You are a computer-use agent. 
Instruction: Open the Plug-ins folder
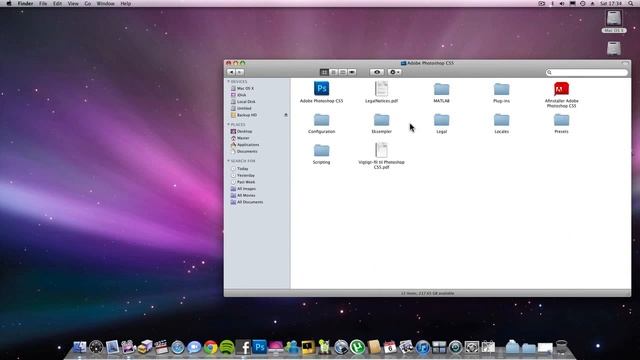point(501,89)
